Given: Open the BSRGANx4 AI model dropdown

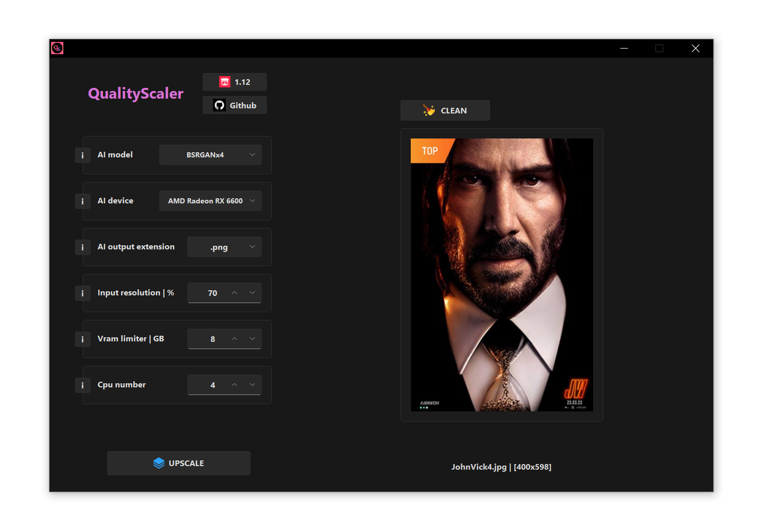Looking at the screenshot, I should point(210,155).
